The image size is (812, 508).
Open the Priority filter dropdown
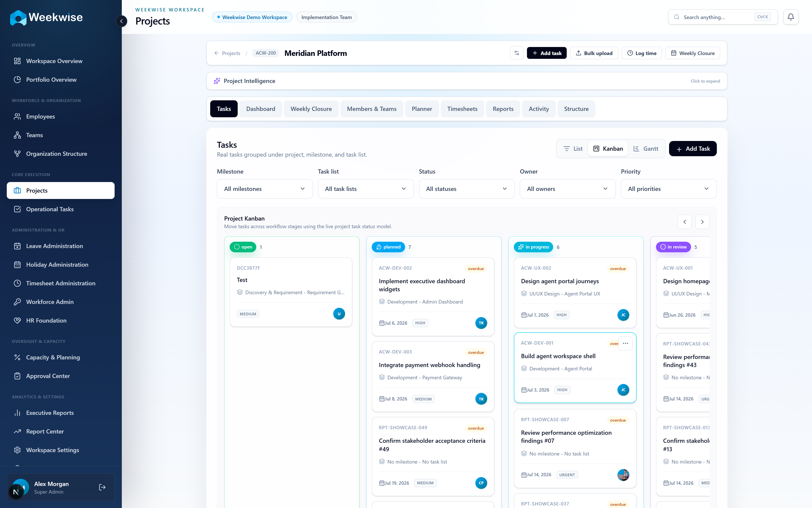click(669, 189)
